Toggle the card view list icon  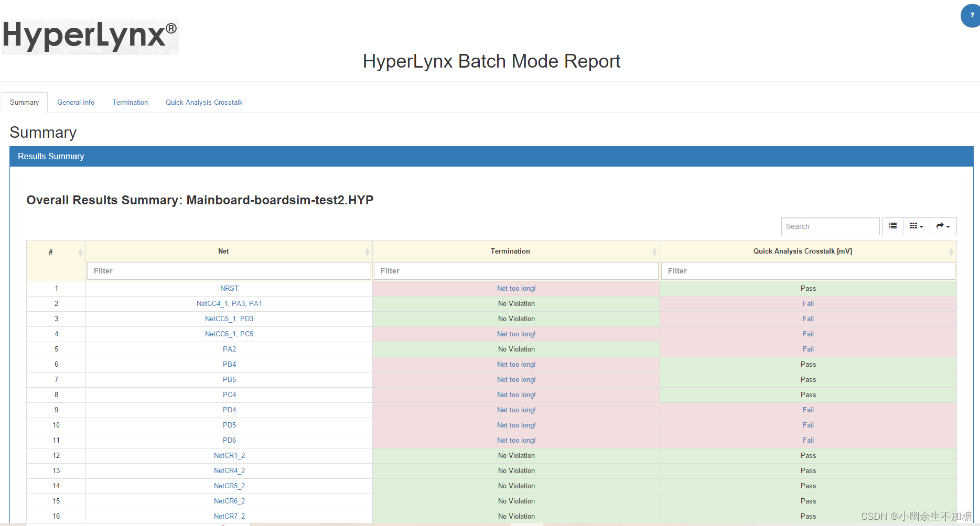coord(893,226)
